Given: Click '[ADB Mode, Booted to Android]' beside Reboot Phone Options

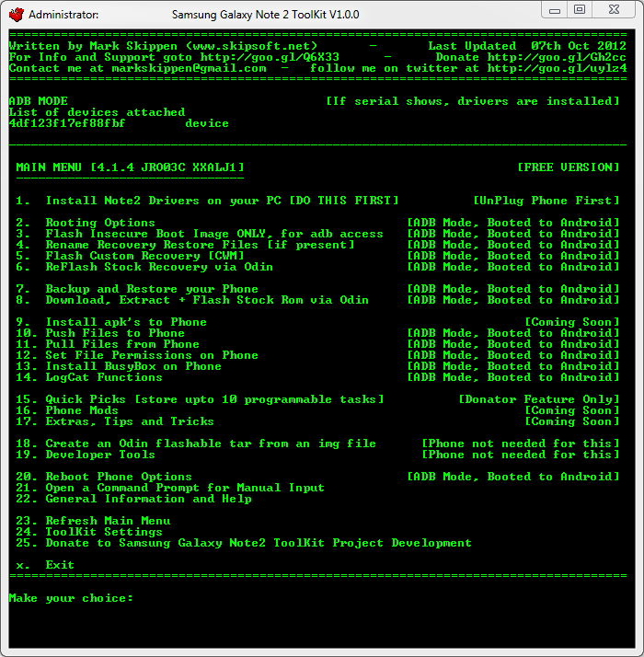Looking at the screenshot, I should [512, 477].
